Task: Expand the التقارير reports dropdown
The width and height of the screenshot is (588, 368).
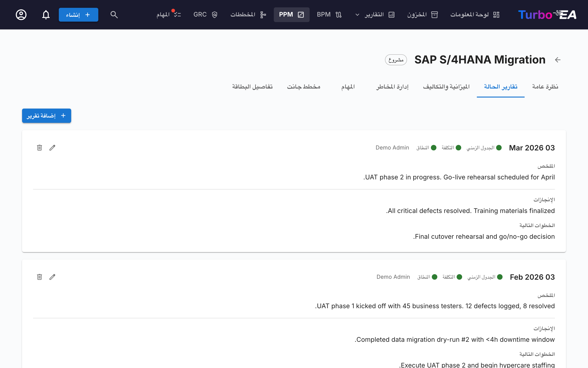Action: [375, 14]
